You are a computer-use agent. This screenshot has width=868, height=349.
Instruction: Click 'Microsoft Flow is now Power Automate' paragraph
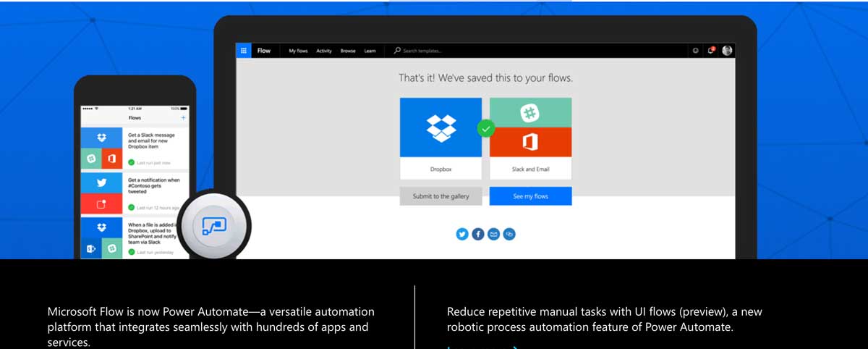coord(211,327)
